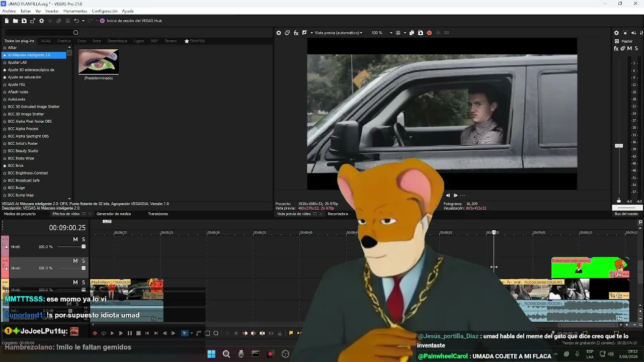Open the Desenfoque plug-in tab
The image size is (644, 362).
click(117, 41)
